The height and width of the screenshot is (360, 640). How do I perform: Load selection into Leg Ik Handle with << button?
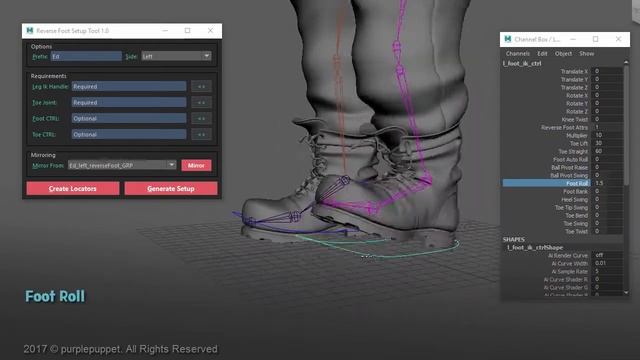pyautogui.click(x=201, y=87)
